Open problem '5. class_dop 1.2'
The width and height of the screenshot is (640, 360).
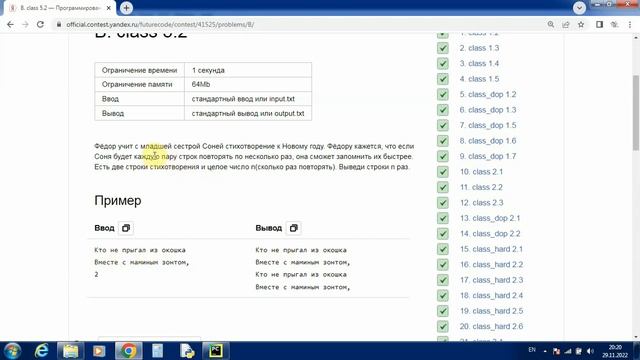pyautogui.click(x=488, y=95)
